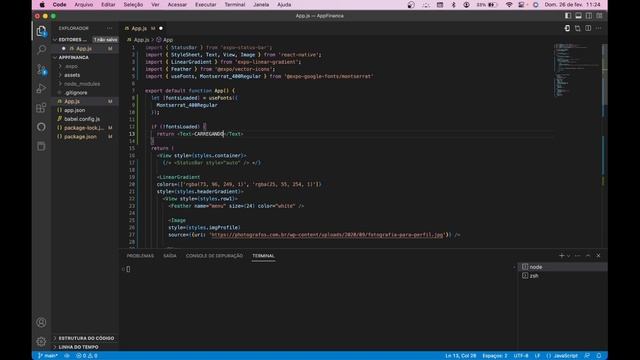Open app.json in the file tree
This screenshot has width=640, height=360.
[85, 110]
